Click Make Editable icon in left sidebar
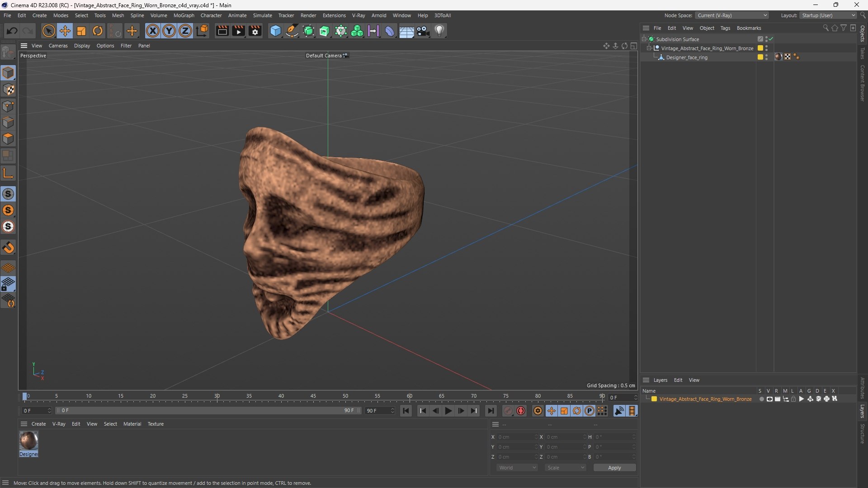The height and width of the screenshot is (488, 868). (x=8, y=52)
